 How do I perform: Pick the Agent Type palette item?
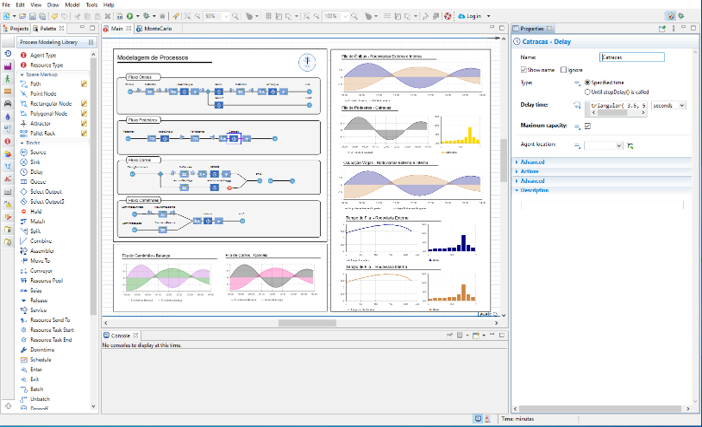[x=45, y=55]
